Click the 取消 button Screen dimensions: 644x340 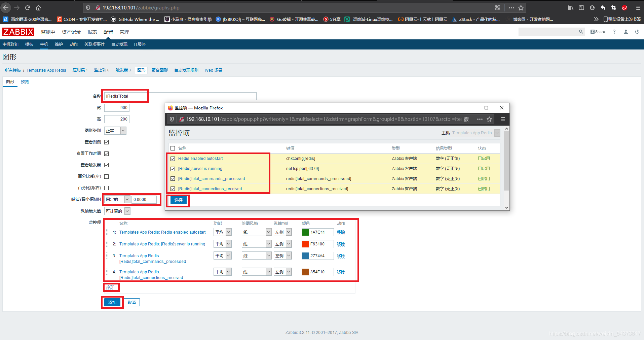coord(132,302)
